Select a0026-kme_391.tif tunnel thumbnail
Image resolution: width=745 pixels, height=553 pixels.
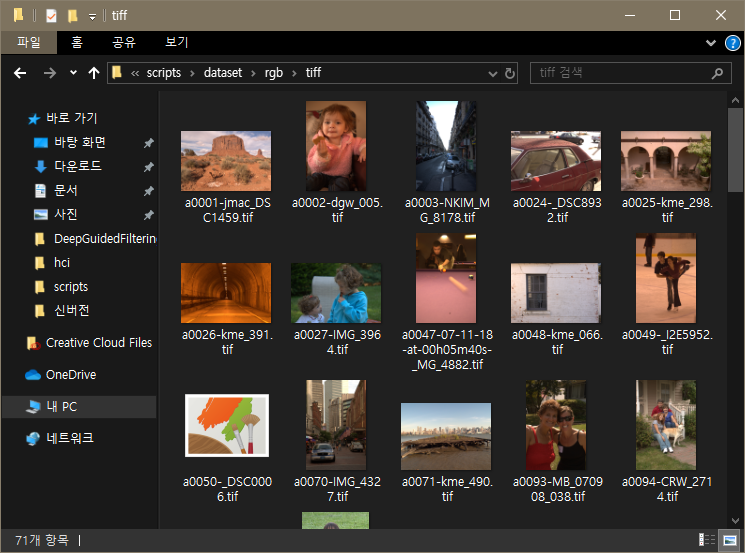[x=226, y=293]
